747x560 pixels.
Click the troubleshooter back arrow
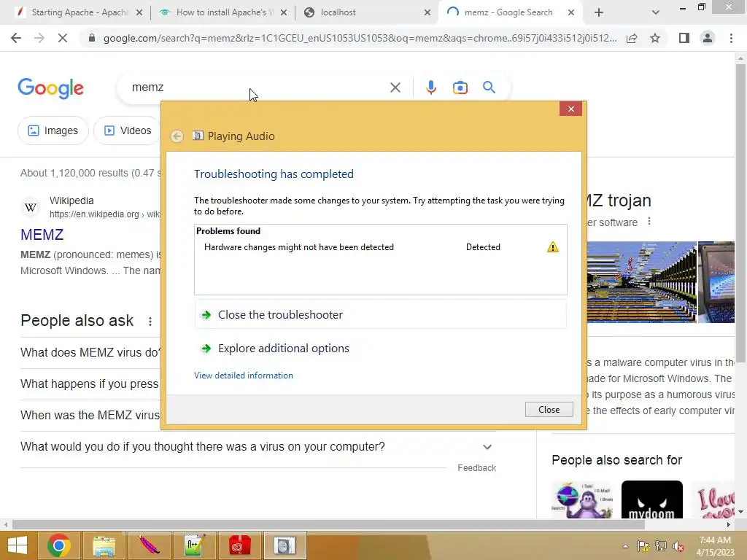[x=177, y=136]
